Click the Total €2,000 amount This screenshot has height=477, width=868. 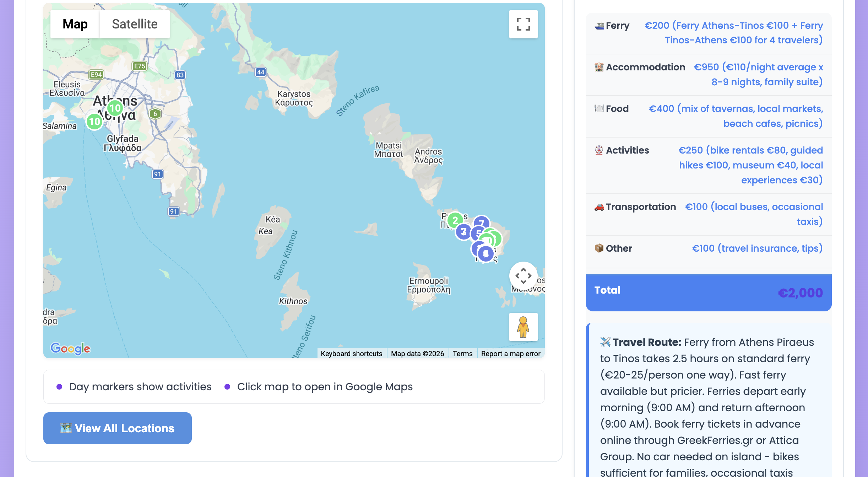coord(800,293)
